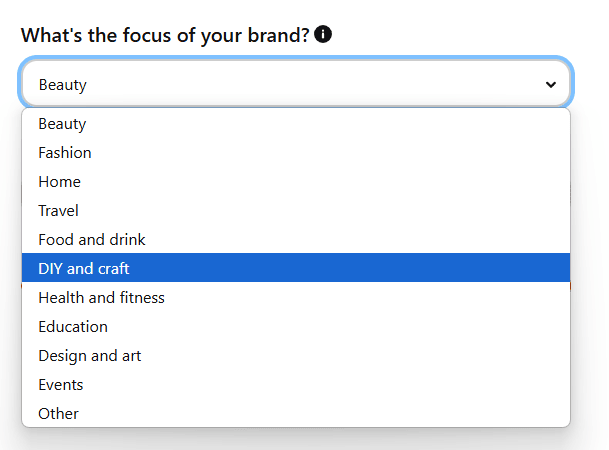The width and height of the screenshot is (609, 450).
Task: Select the Travel option
Action: pyautogui.click(x=296, y=210)
